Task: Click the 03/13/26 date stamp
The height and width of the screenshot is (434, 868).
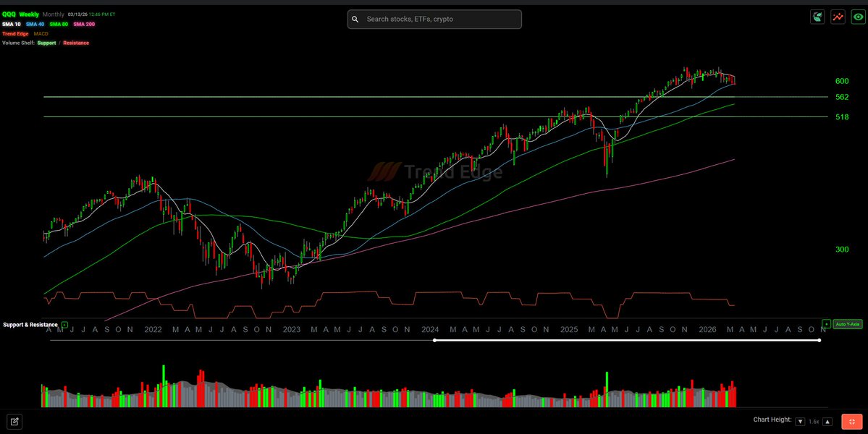Action: (77, 14)
